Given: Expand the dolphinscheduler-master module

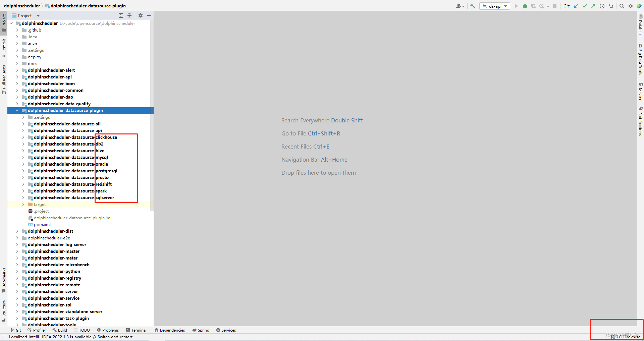Looking at the screenshot, I should click(17, 251).
